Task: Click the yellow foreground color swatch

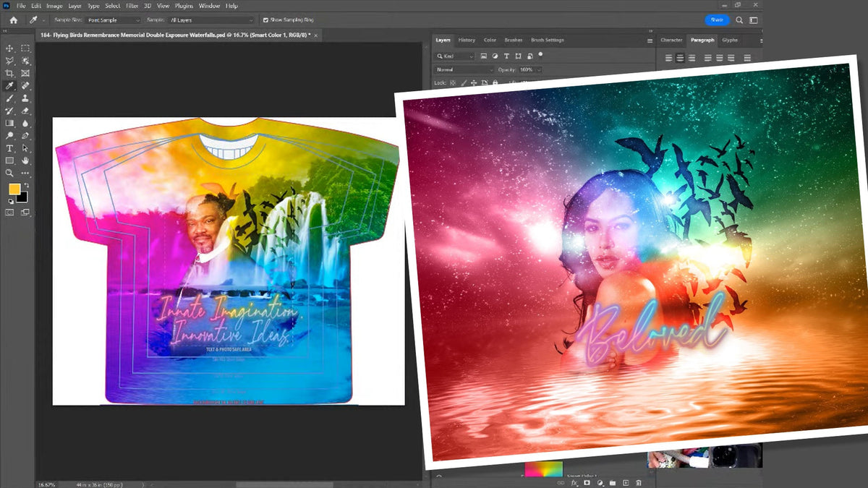Action: [14, 188]
